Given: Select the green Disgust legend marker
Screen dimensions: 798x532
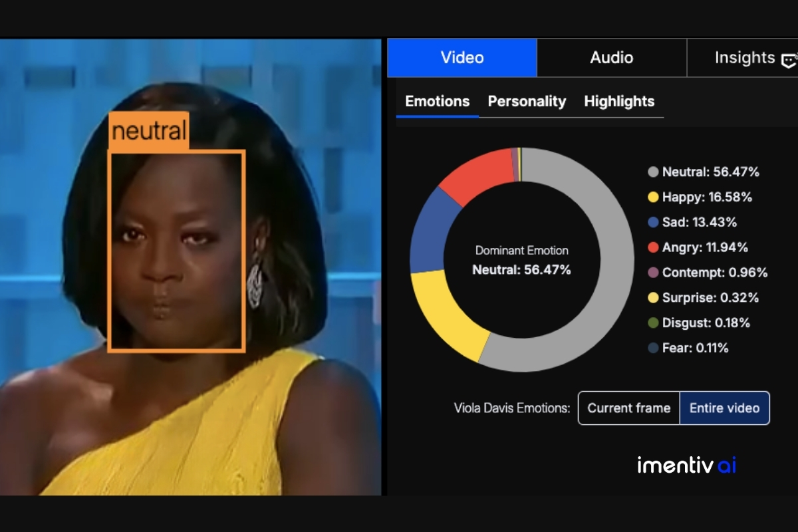Looking at the screenshot, I should [x=653, y=323].
